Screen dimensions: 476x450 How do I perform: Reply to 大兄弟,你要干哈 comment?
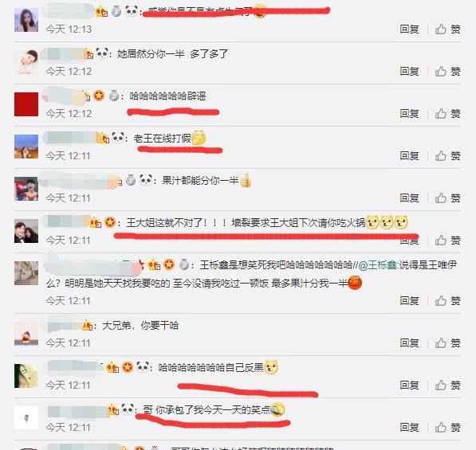click(409, 343)
